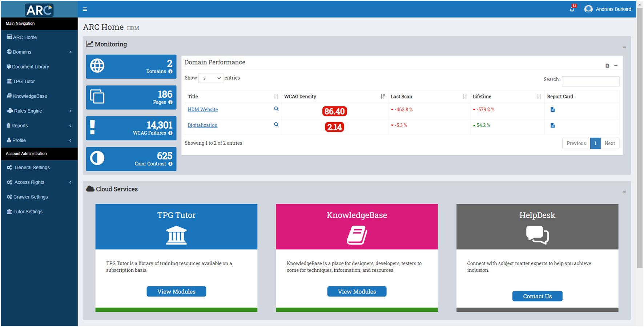Collapse the Monitoring panel
This screenshot has width=644, height=327.
(624, 47)
